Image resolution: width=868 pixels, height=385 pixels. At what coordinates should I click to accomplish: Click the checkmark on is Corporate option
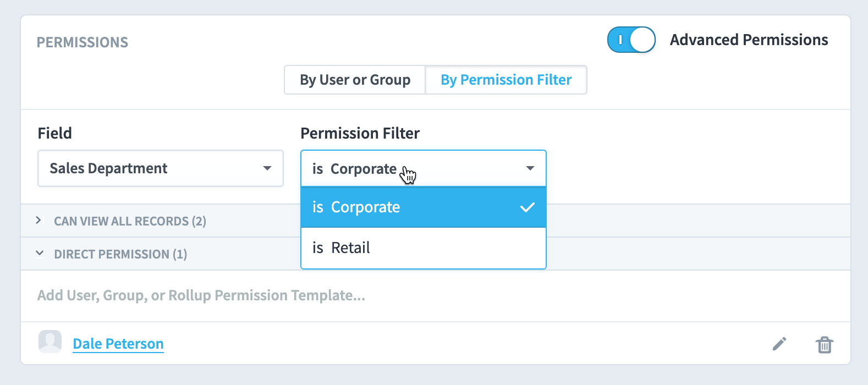[x=528, y=207]
